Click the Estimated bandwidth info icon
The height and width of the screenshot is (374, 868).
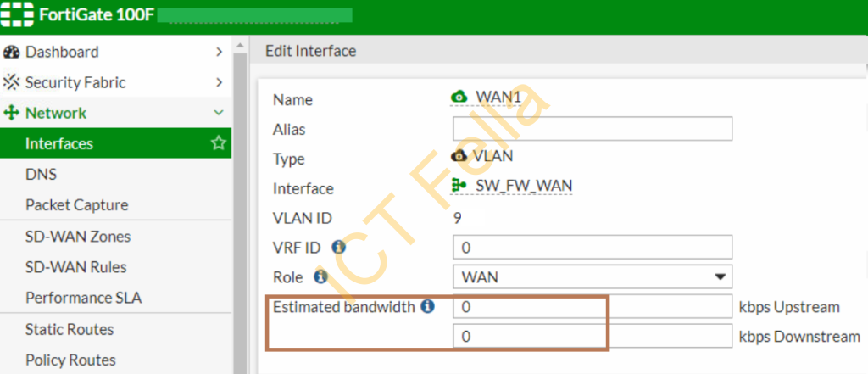(427, 306)
